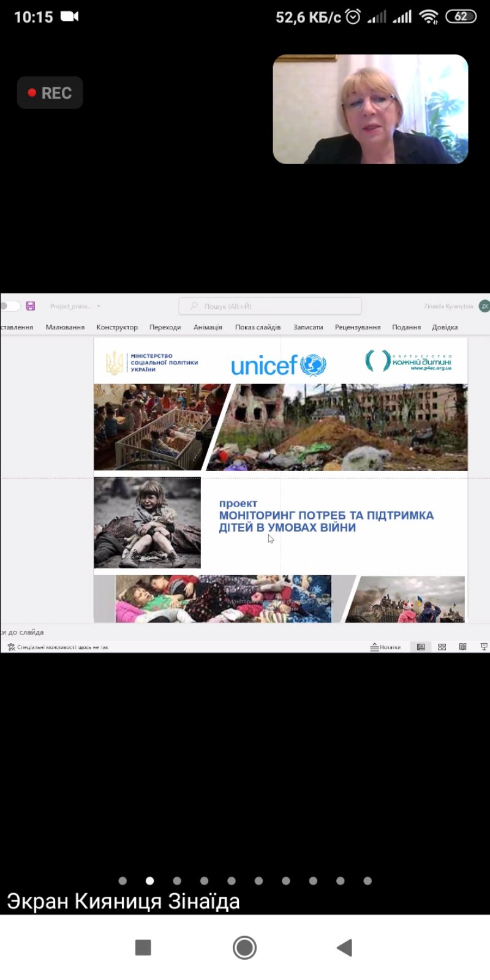Start the Slide Show icon in status bar
The height and width of the screenshot is (980, 490).
click(484, 647)
